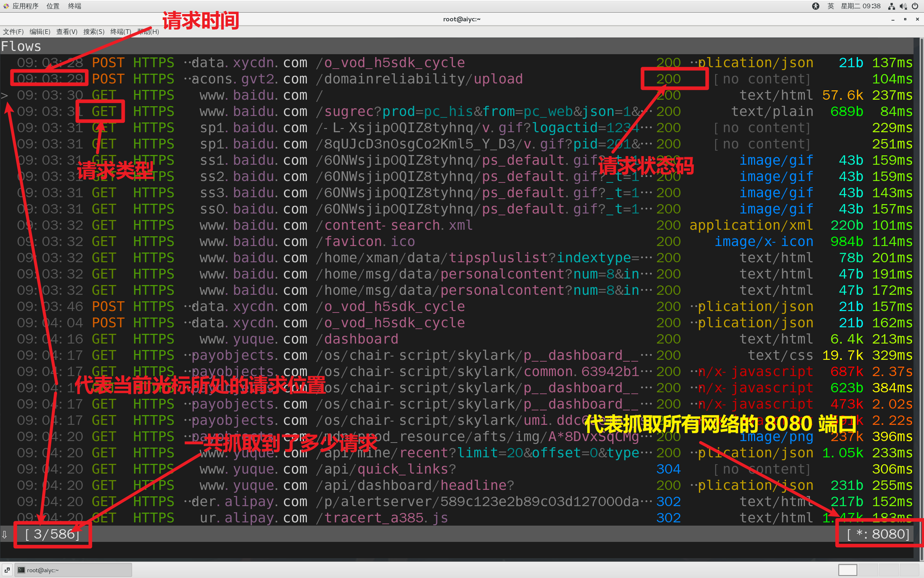Maximize the root@aiyc terminal window
This screenshot has width=924, height=578.
click(x=905, y=19)
